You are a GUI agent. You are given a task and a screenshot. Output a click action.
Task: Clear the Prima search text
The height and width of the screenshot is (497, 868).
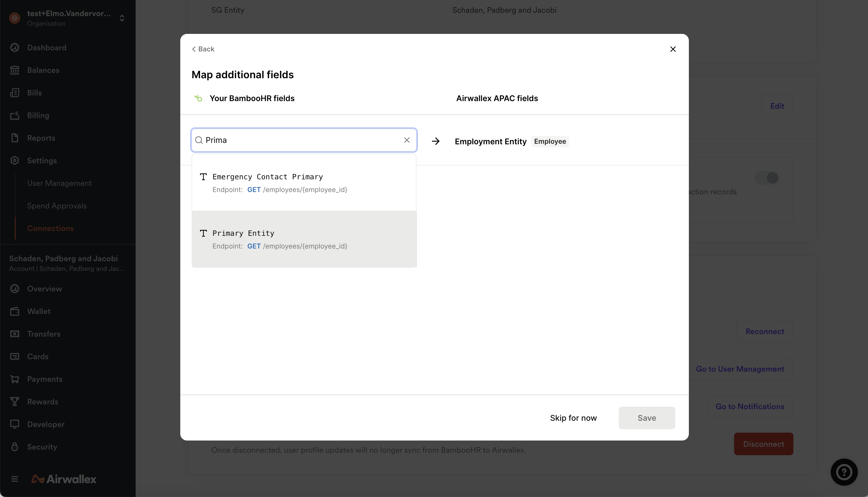tap(406, 140)
